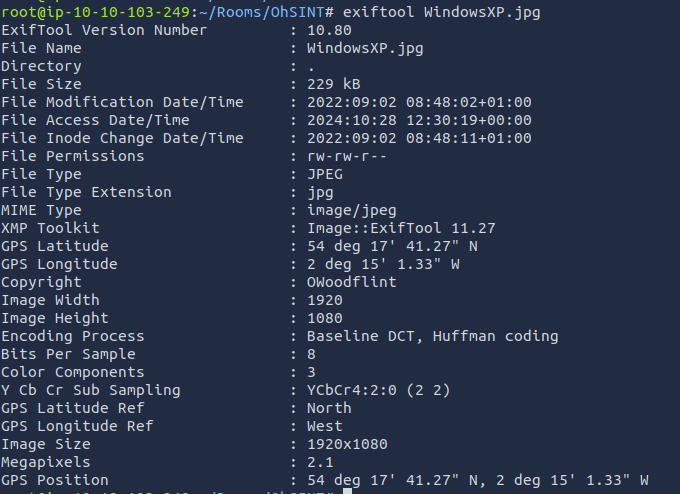Click the Image Width value 1920

click(x=325, y=300)
